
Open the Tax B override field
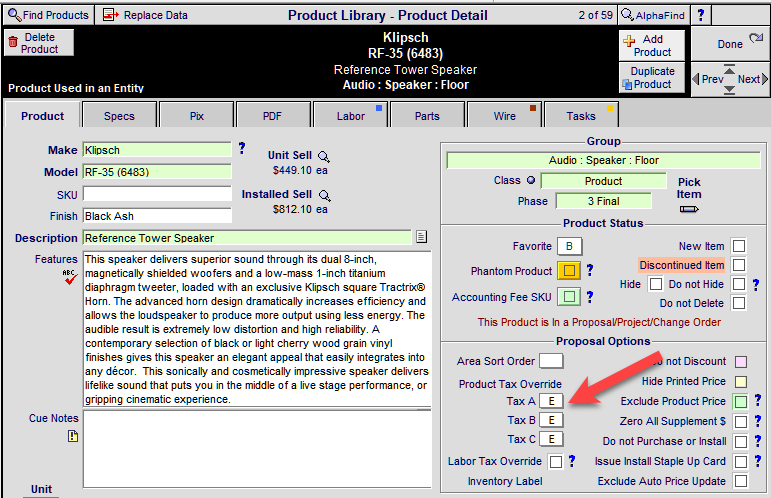click(551, 420)
